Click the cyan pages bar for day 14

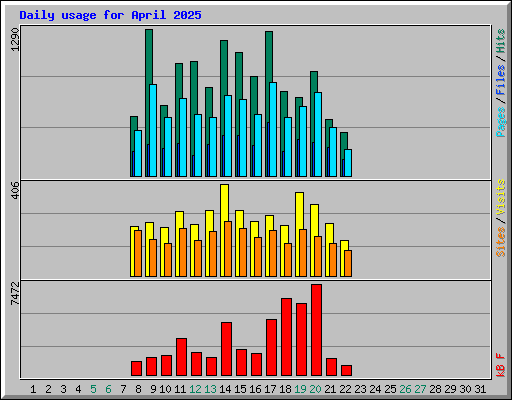click(x=228, y=136)
